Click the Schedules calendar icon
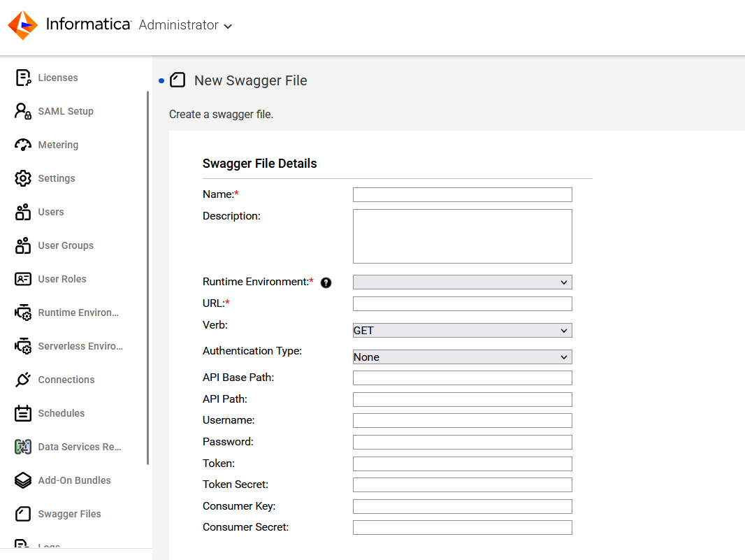The height and width of the screenshot is (560, 745). point(23,413)
